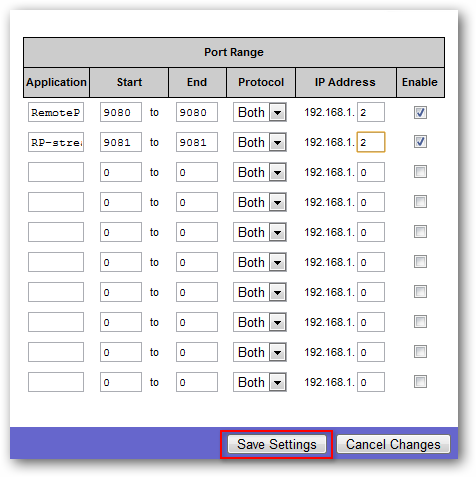Click the Start column header
The height and width of the screenshot is (477, 476).
129,82
